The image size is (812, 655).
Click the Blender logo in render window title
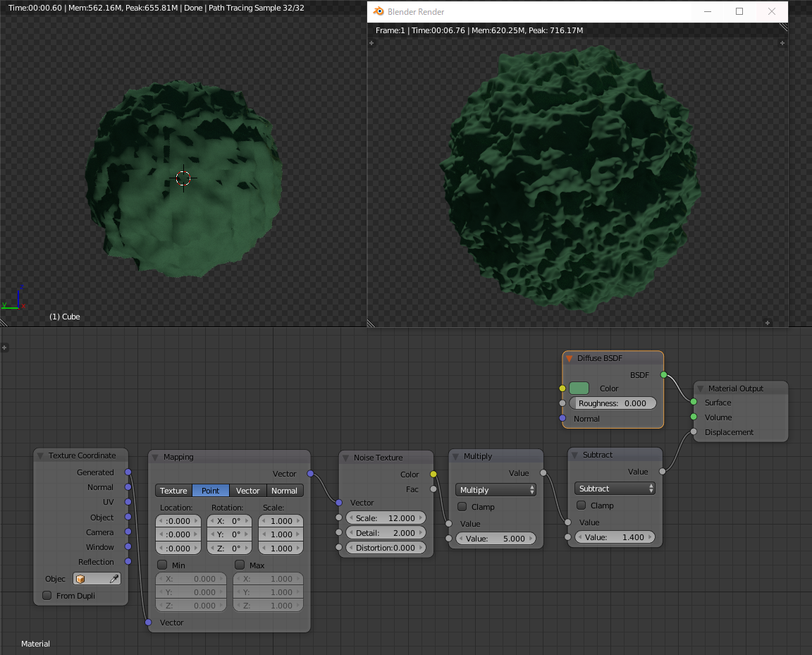(x=379, y=11)
